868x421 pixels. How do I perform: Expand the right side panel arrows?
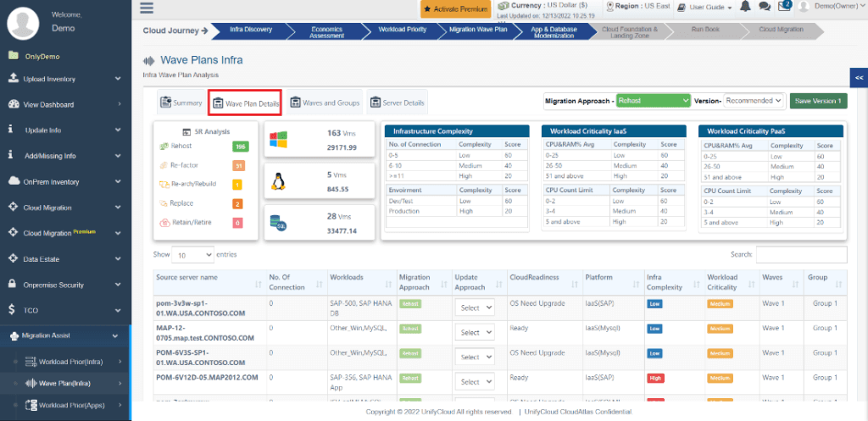tap(859, 78)
